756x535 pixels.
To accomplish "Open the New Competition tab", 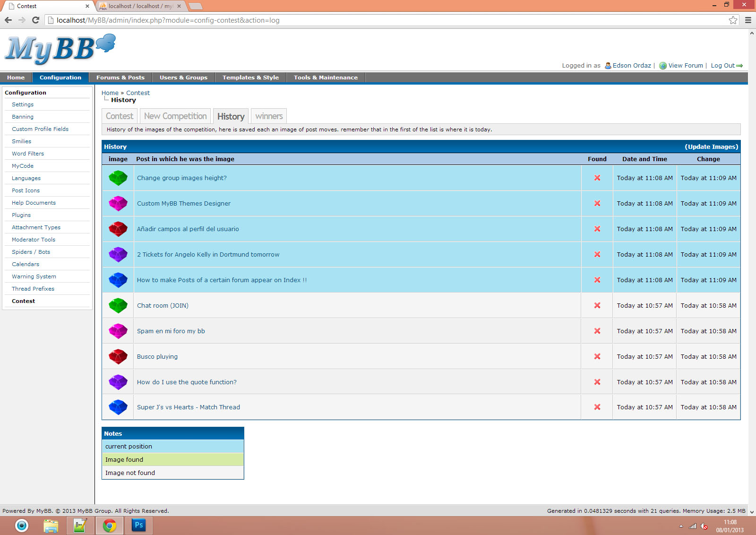I will [175, 116].
